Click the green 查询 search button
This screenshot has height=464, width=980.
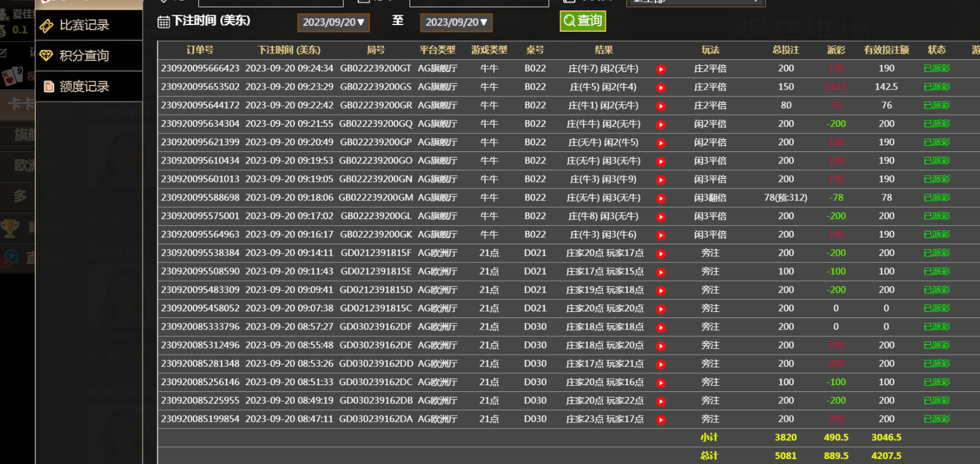(x=583, y=21)
